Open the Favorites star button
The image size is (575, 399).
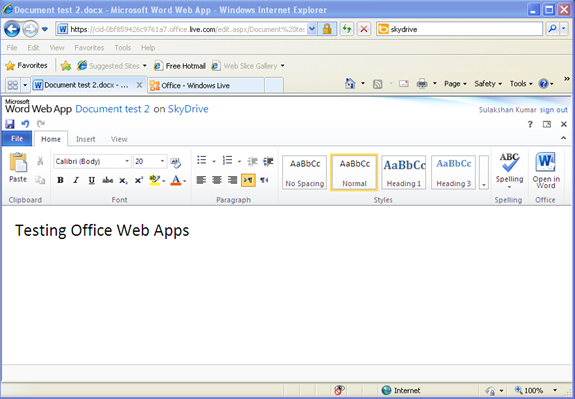[26, 66]
